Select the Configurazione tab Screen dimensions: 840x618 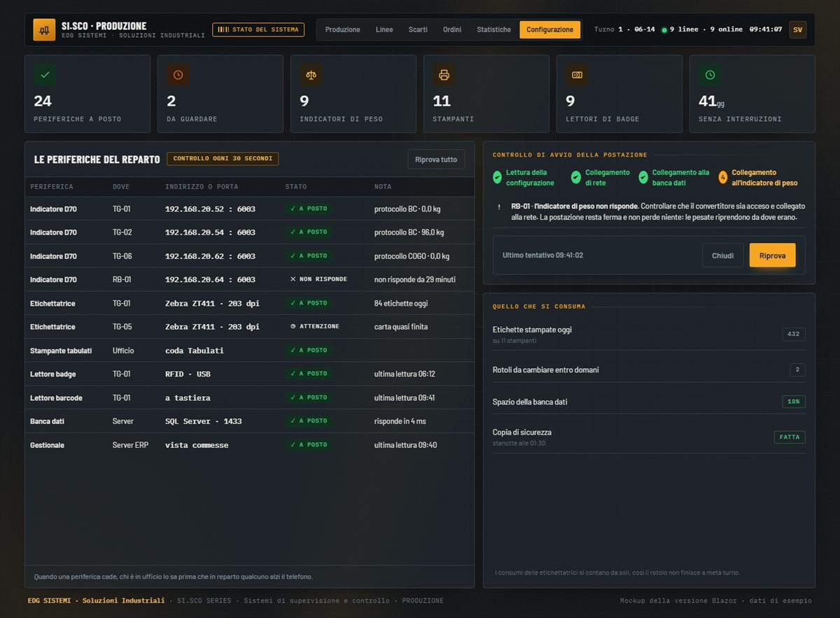[x=550, y=29]
